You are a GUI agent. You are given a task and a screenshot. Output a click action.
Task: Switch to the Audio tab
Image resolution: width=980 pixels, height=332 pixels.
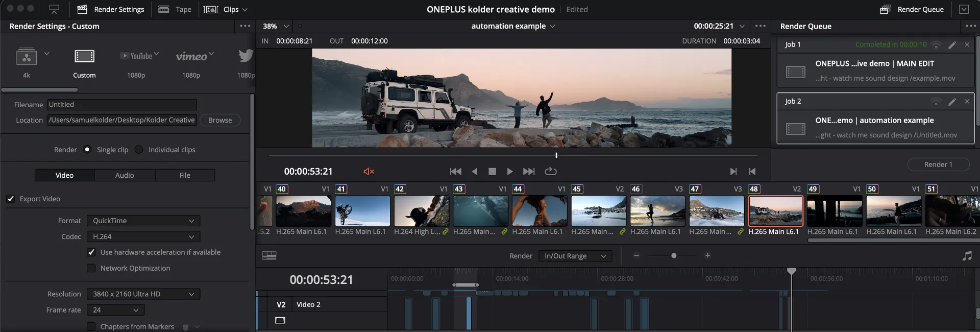[125, 175]
